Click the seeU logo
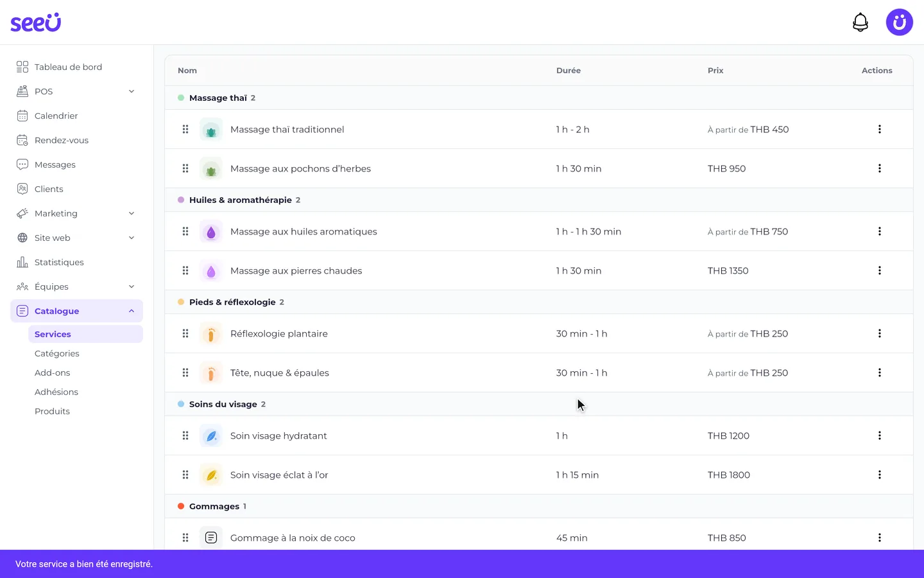The image size is (924, 578). tap(36, 22)
